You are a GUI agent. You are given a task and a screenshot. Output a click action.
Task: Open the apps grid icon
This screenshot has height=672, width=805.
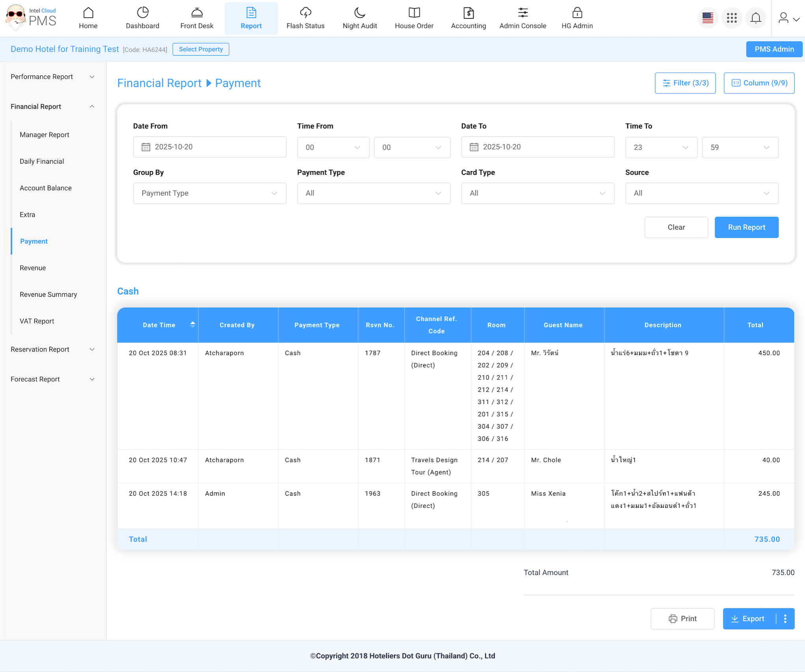732,18
